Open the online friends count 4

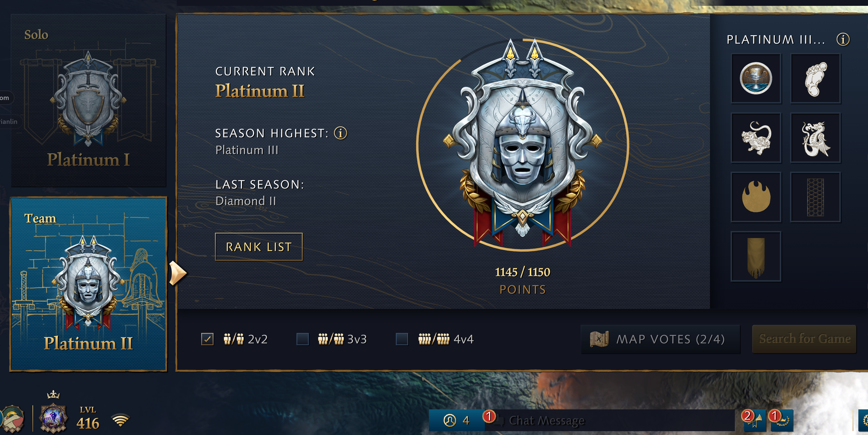point(456,421)
